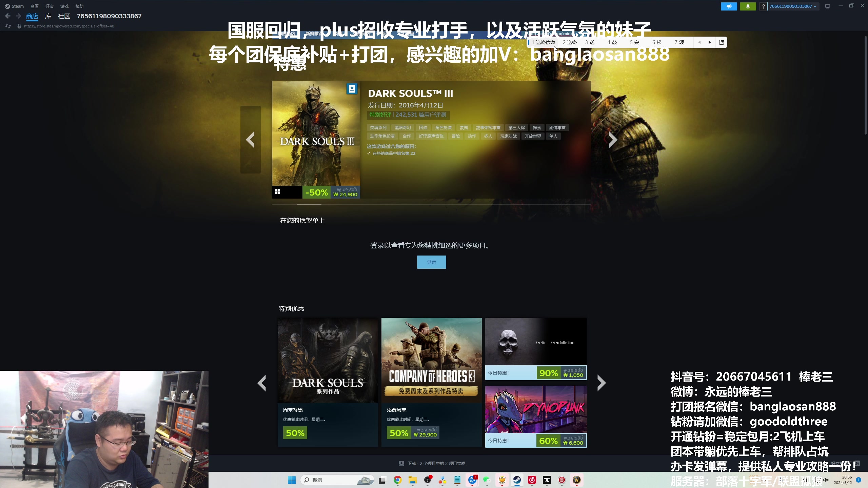Go to previous special offers arrow
Image resolution: width=868 pixels, height=488 pixels.
tap(261, 383)
